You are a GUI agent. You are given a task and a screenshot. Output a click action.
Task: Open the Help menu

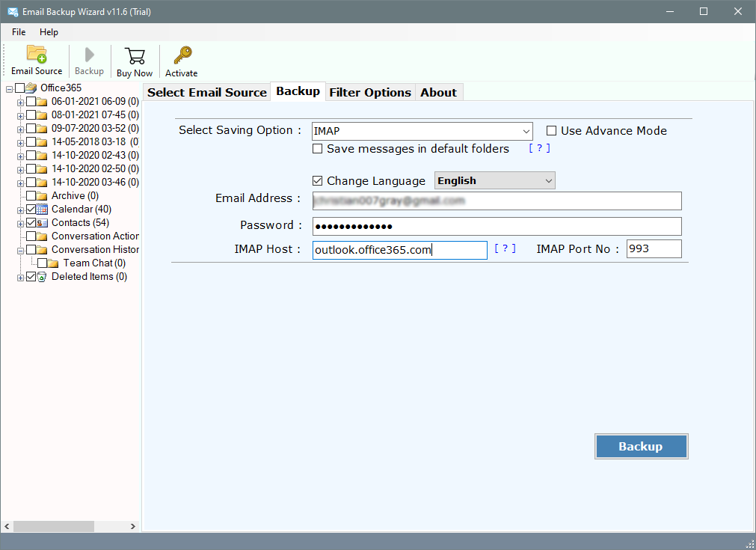point(49,32)
